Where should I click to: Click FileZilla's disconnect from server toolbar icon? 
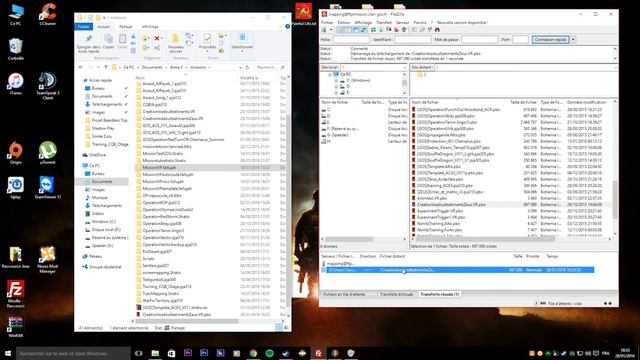[396, 30]
